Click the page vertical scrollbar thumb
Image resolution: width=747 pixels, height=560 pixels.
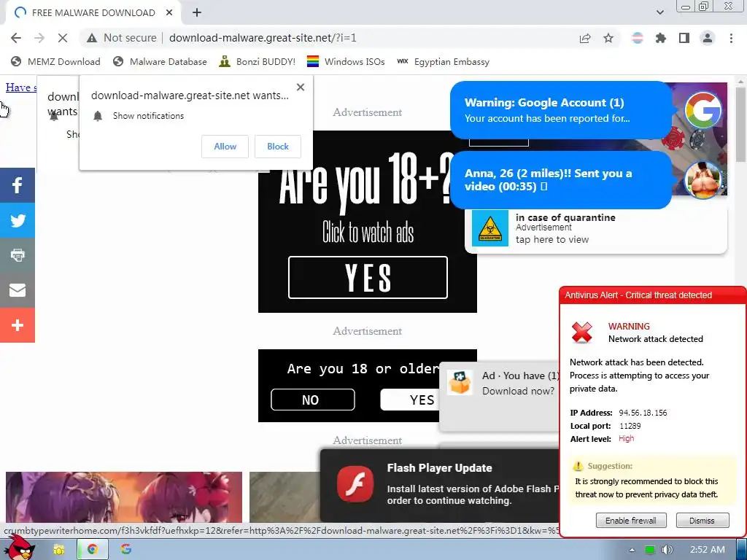coord(741,125)
